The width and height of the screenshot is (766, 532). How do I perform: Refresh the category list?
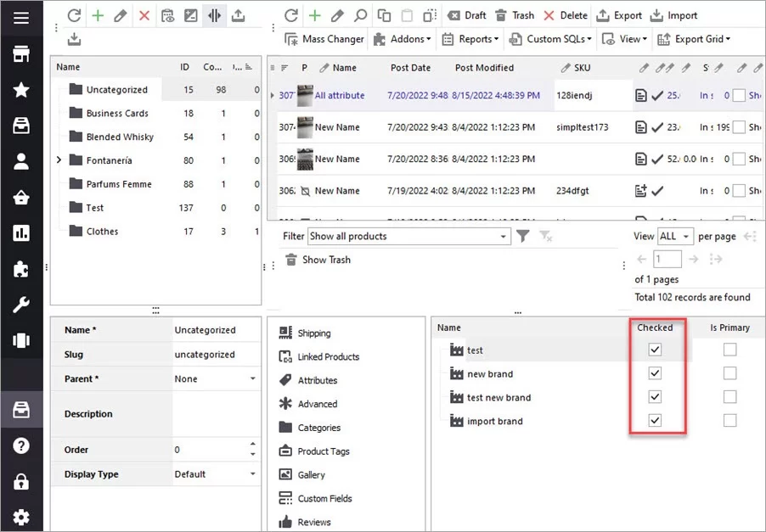(x=76, y=14)
